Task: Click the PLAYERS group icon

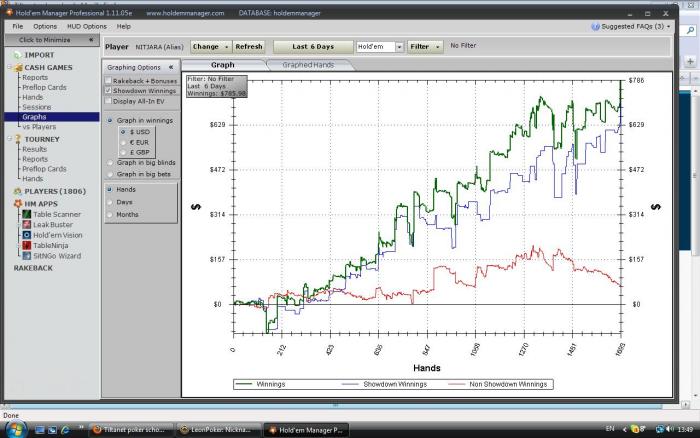Action: point(17,191)
